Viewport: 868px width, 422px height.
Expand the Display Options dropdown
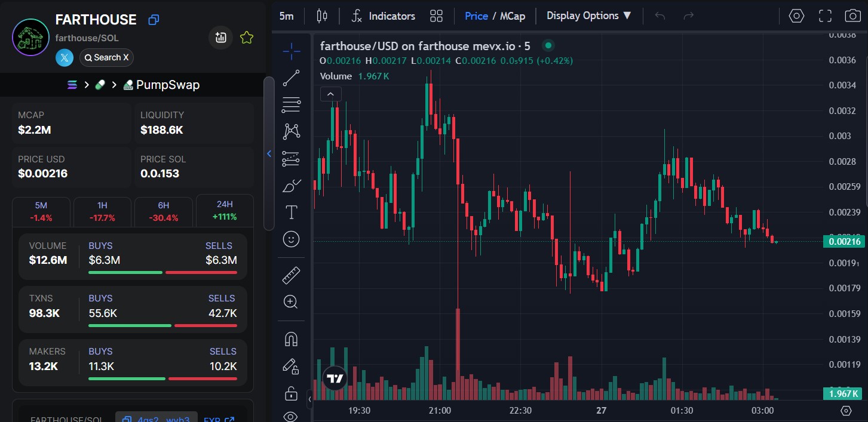pos(589,16)
